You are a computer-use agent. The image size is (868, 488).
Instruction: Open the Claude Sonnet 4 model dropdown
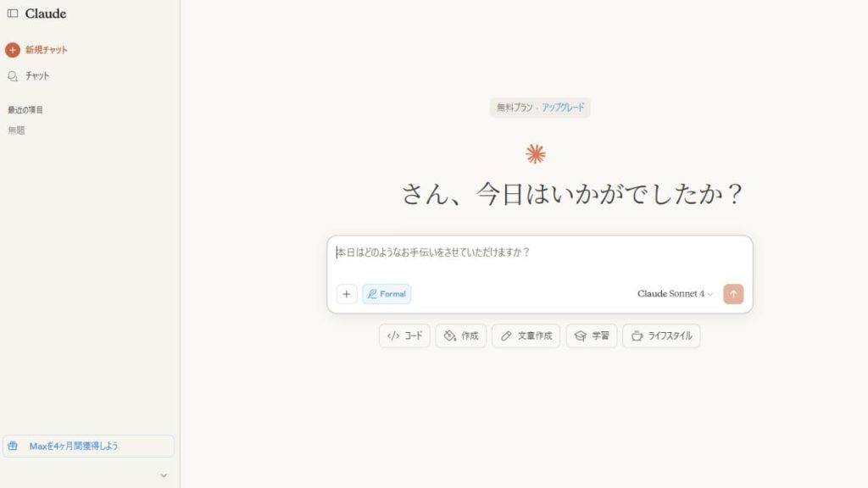[x=675, y=294]
